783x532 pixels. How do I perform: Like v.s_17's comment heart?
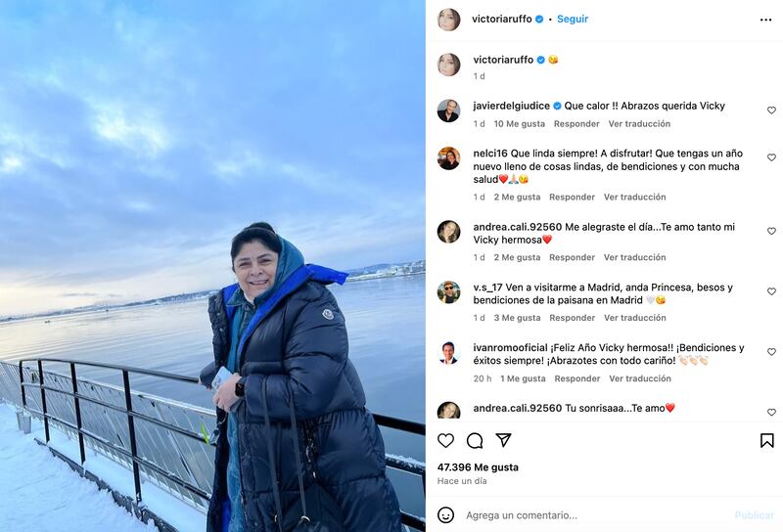[x=771, y=291]
